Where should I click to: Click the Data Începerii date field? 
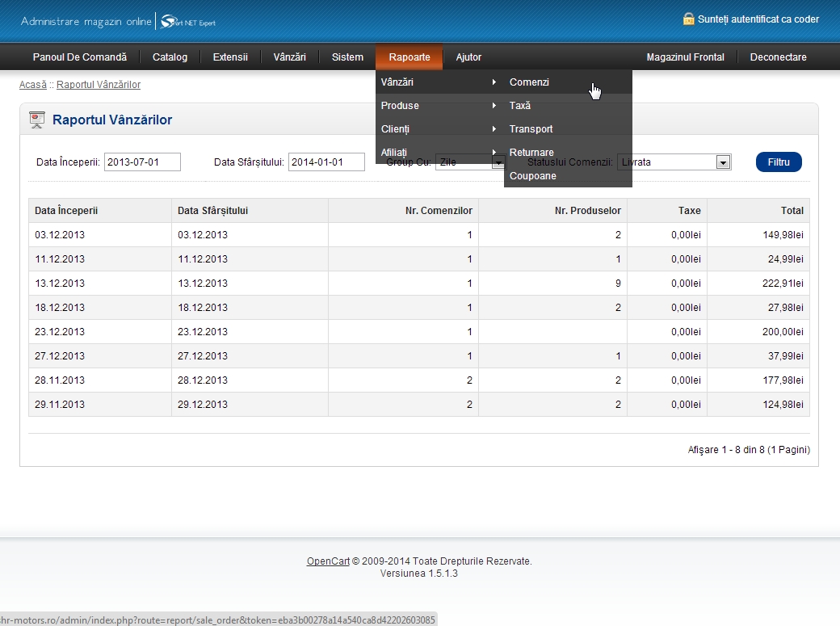pos(142,162)
